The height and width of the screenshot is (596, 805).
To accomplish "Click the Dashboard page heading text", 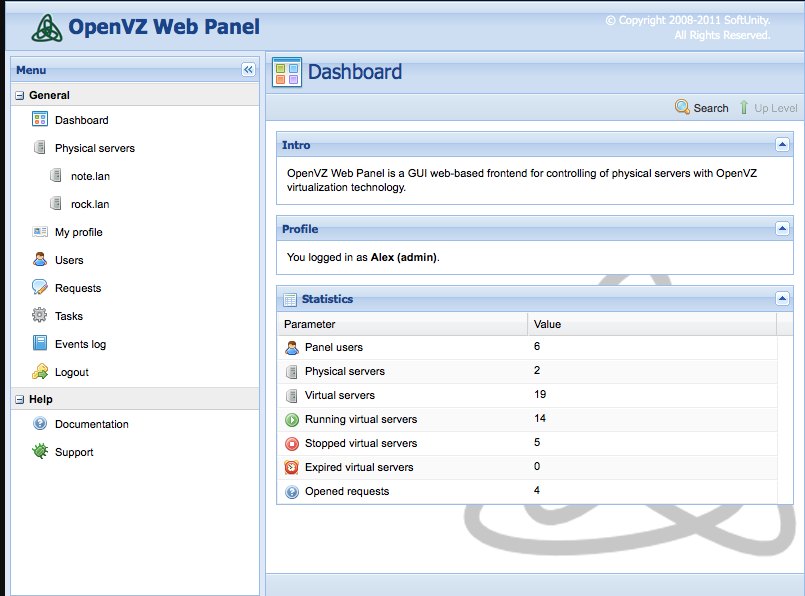I will [x=355, y=72].
